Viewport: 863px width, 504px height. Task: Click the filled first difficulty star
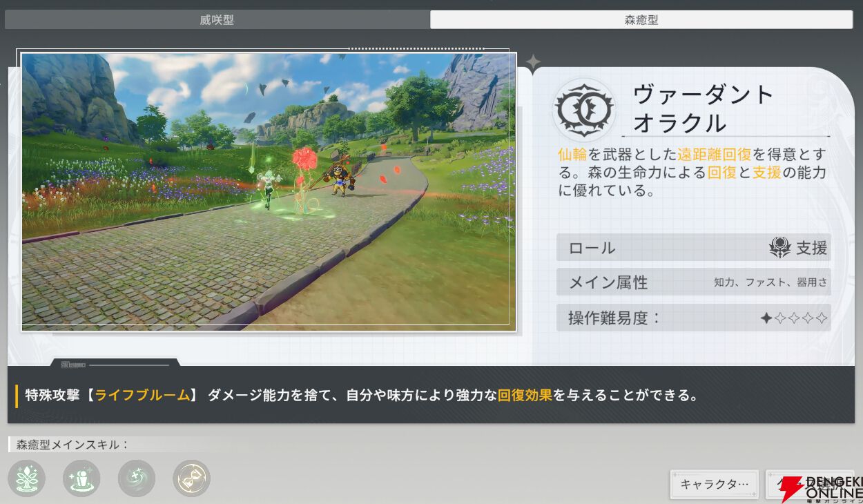(x=766, y=318)
